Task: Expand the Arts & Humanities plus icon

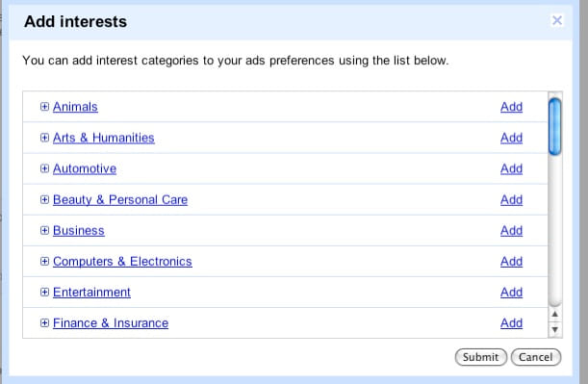Action: [x=44, y=138]
